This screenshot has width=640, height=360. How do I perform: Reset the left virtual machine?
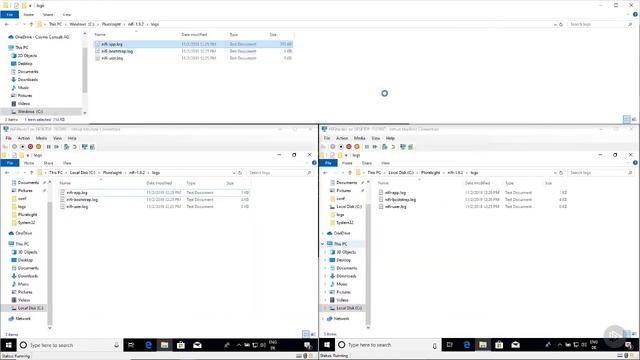[x=56, y=147]
